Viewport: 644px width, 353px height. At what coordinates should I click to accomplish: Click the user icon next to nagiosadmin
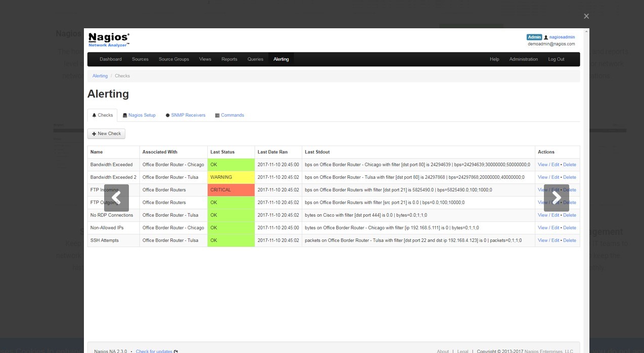coord(547,36)
